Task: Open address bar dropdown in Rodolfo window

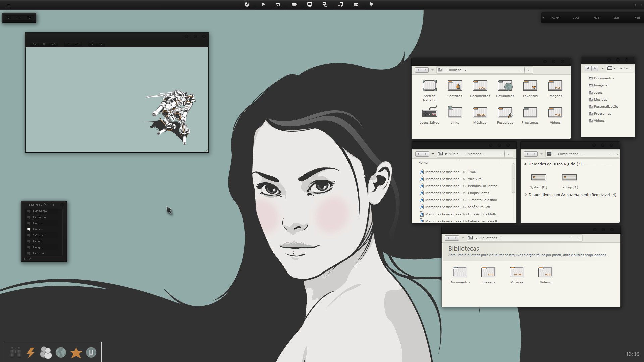Action: [x=521, y=70]
